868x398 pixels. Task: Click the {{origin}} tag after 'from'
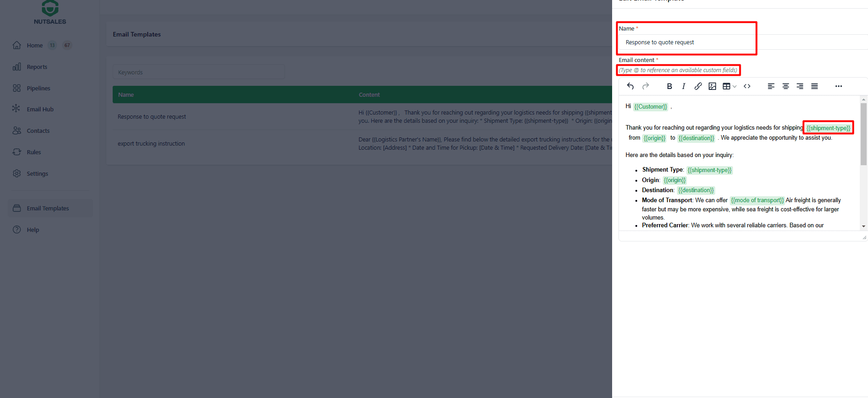point(655,138)
